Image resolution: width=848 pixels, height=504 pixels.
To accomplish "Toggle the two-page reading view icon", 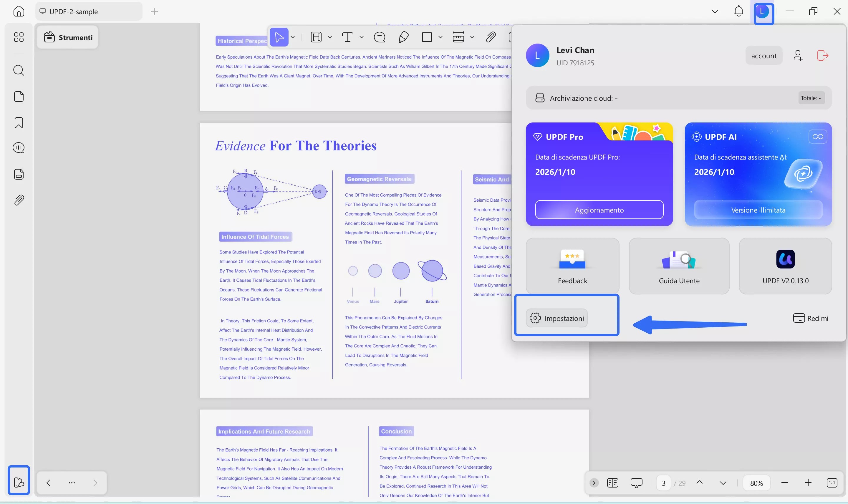I will (x=612, y=483).
